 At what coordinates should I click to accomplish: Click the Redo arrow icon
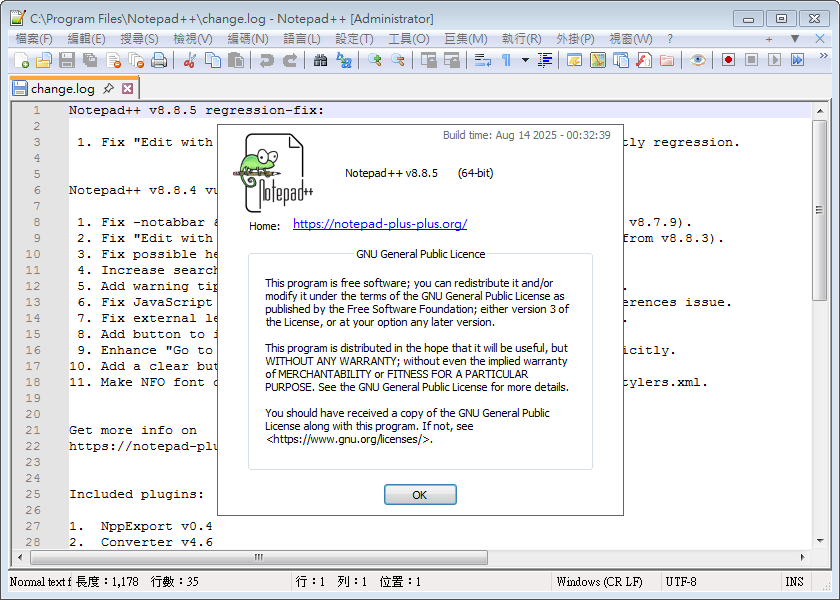(290, 60)
